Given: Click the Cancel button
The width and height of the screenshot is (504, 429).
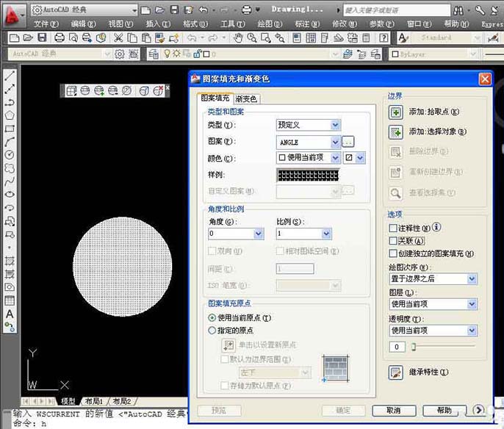Looking at the screenshot, I should point(394,411).
